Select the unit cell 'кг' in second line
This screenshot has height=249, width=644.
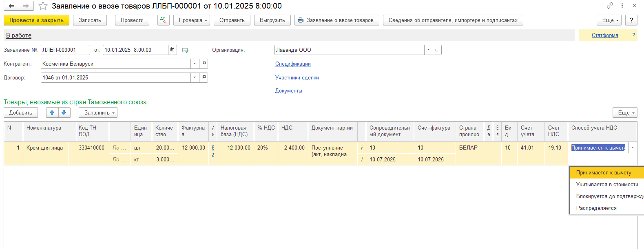(141, 159)
